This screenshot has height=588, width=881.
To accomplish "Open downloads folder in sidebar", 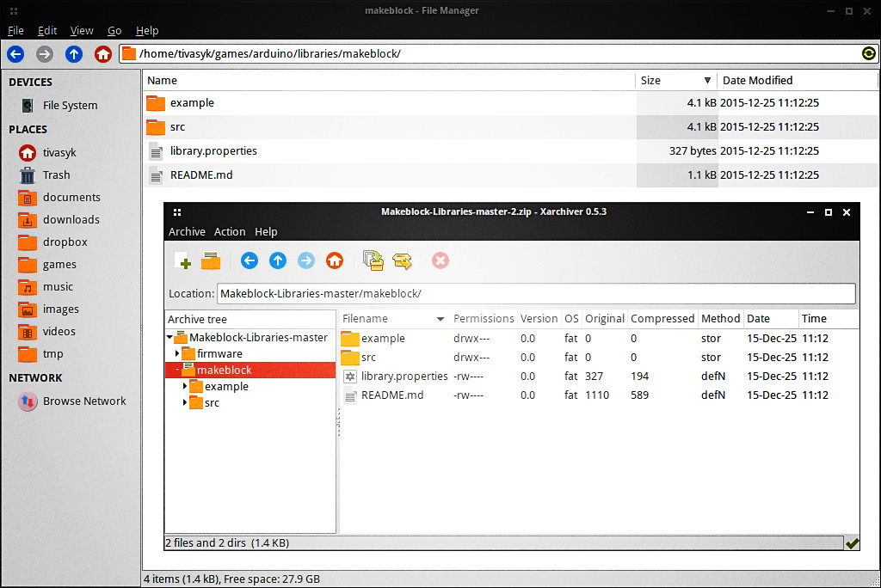I will [59, 219].
